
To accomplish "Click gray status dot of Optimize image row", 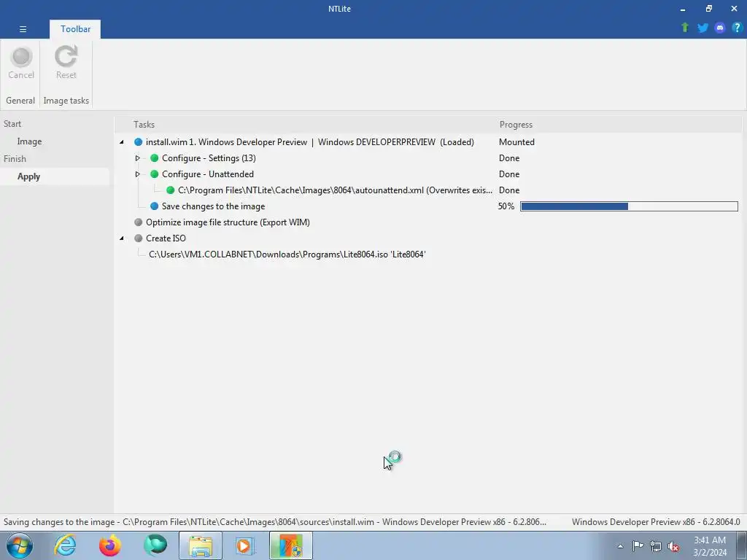I will click(138, 222).
